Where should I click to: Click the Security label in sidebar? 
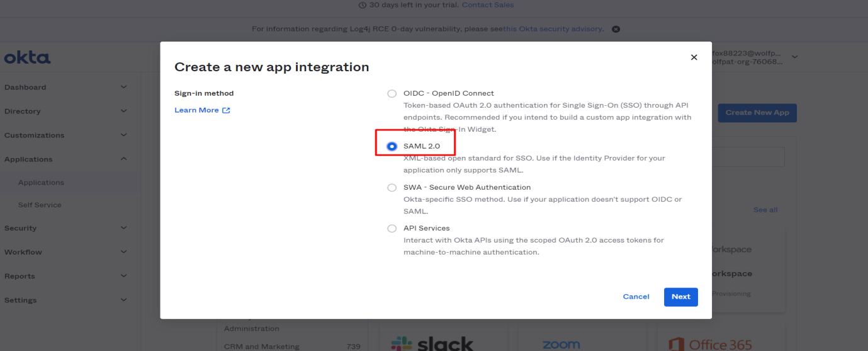[21, 228]
